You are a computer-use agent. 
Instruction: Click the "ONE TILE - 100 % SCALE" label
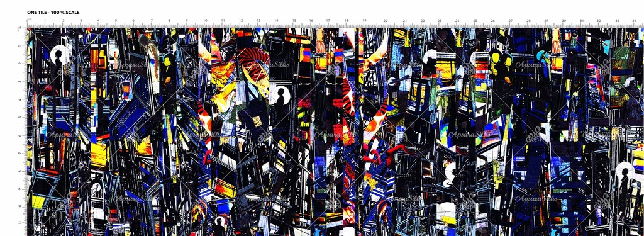click(53, 13)
